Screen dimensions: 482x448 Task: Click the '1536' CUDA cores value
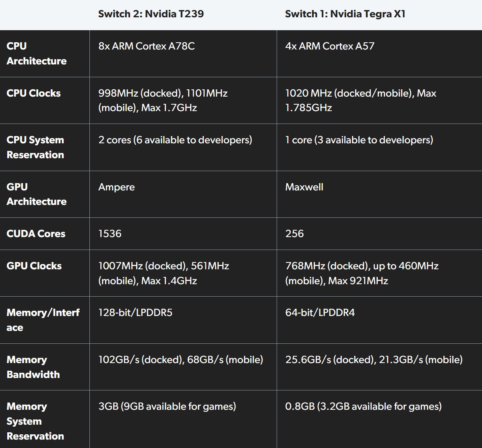pos(110,234)
